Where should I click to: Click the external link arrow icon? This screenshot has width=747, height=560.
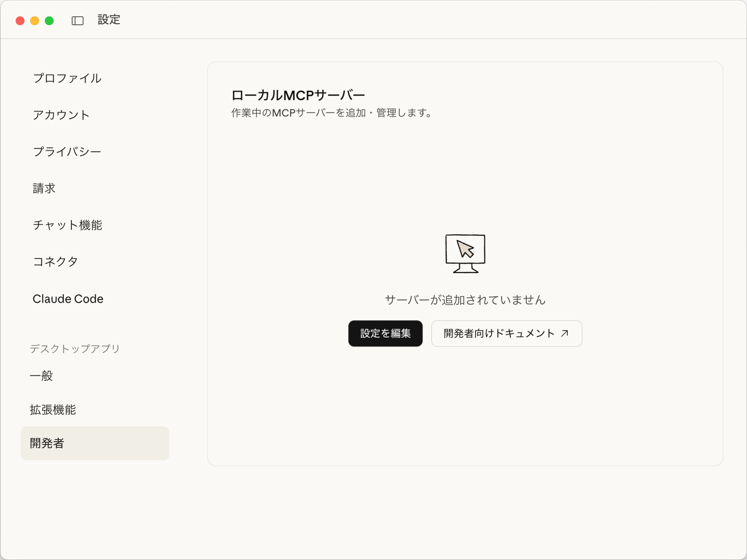point(564,333)
